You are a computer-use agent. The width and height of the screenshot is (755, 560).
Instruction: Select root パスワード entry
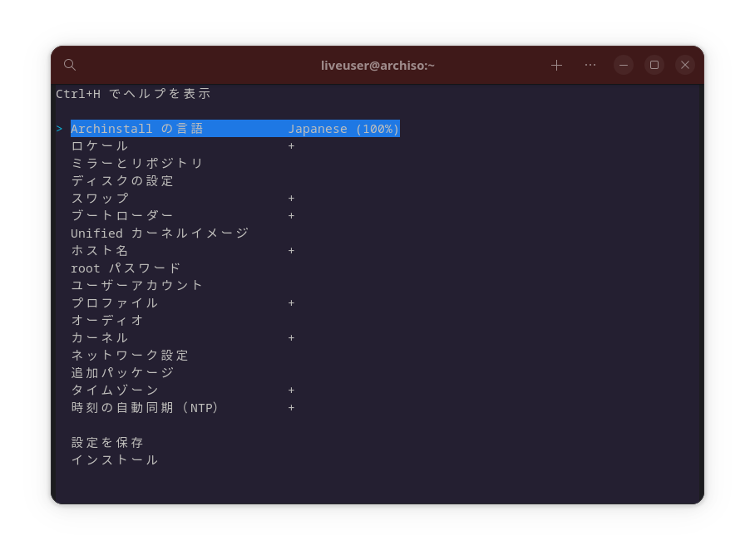tap(126, 268)
